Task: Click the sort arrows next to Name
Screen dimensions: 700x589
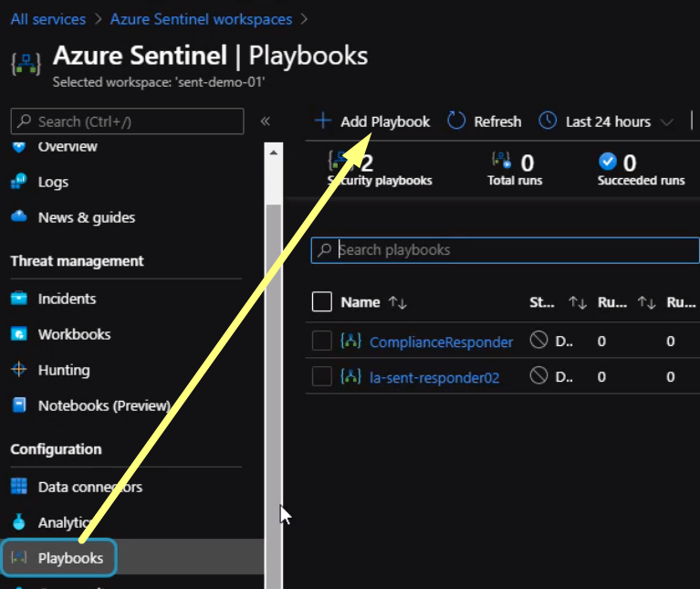Action: click(397, 303)
